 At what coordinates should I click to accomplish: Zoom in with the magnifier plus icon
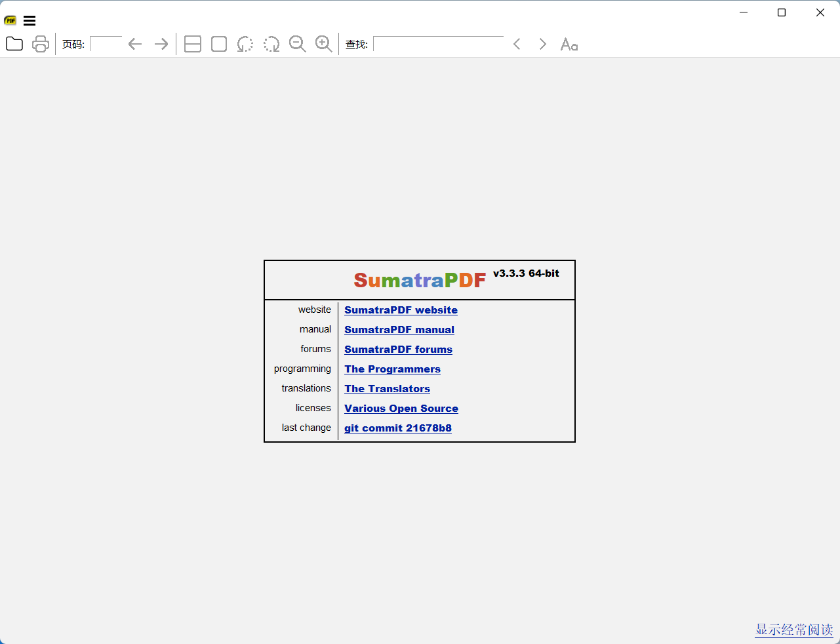pyautogui.click(x=324, y=44)
